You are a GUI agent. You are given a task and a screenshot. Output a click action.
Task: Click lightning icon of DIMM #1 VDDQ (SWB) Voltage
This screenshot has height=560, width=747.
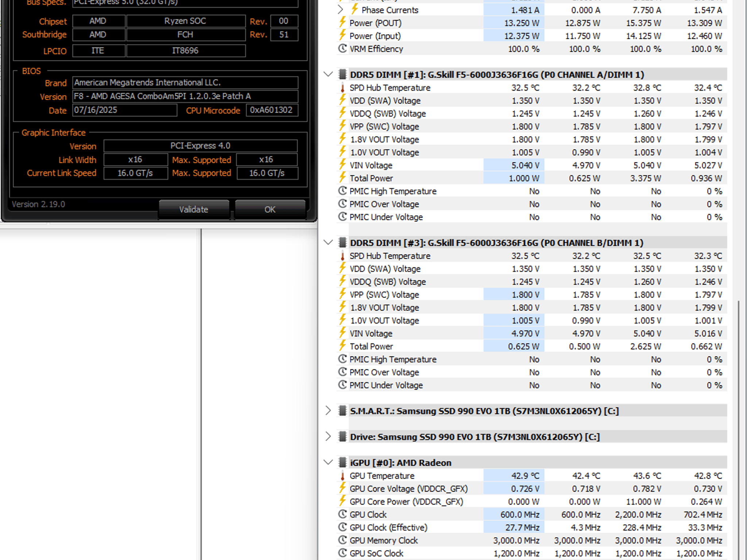(x=342, y=113)
